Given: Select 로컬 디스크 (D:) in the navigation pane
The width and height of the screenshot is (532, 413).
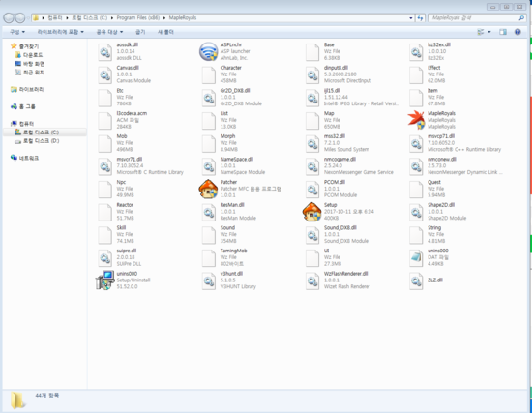Looking at the screenshot, I should 41,141.
